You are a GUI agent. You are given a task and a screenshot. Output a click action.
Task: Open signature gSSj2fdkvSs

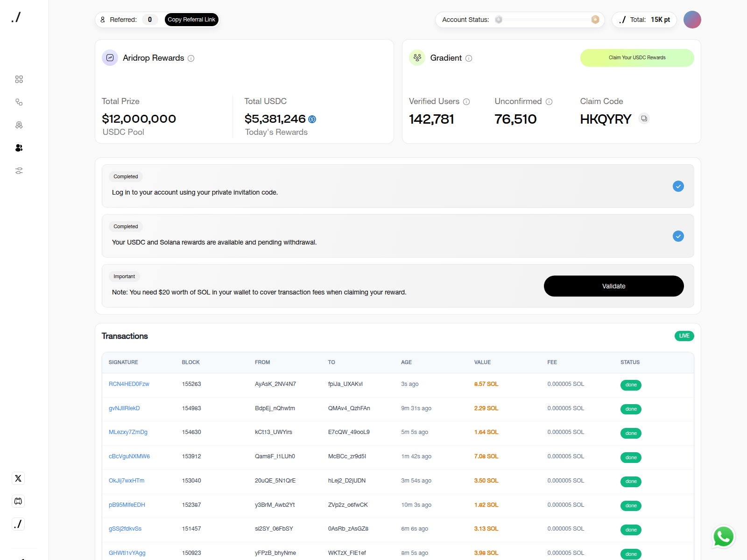coord(125,529)
